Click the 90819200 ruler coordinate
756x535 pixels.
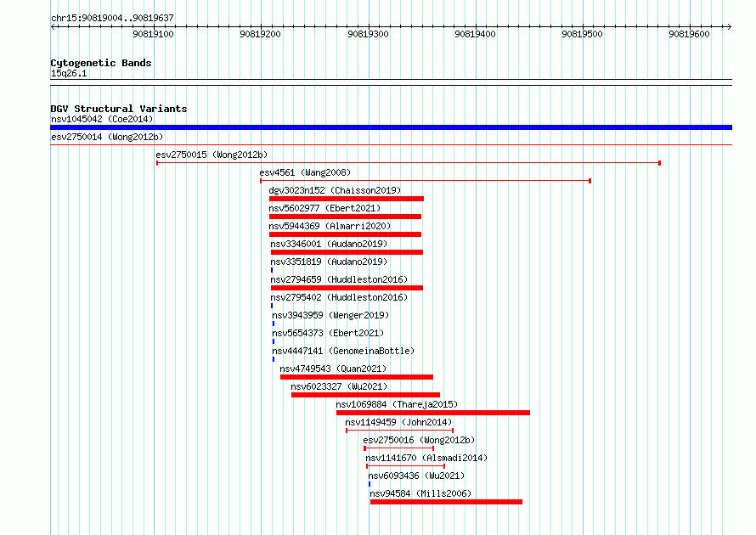(260, 34)
